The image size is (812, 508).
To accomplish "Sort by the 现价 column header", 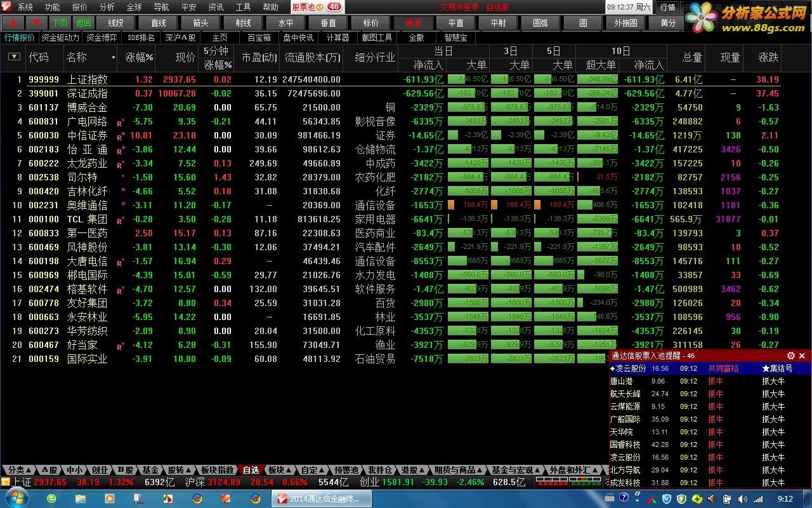I will point(185,57).
